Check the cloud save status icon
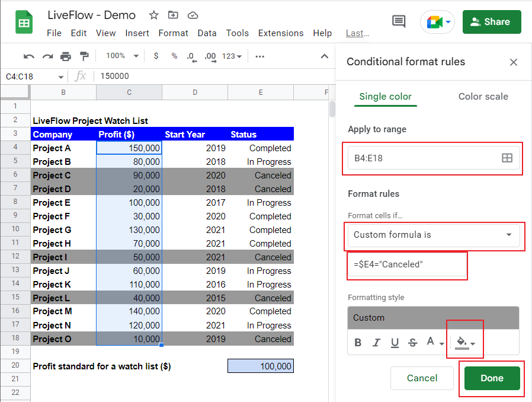 point(193,15)
